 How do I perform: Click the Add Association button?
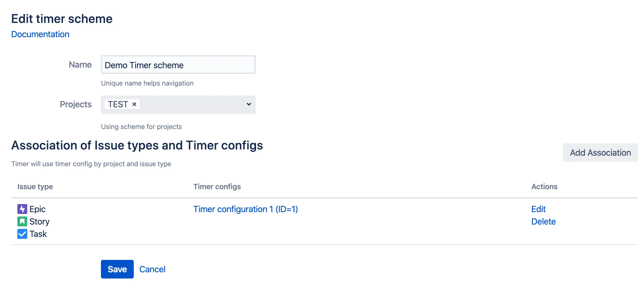click(x=600, y=153)
